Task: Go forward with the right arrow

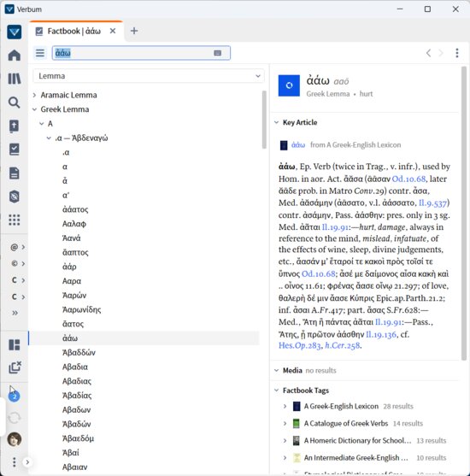Action: tap(441, 53)
